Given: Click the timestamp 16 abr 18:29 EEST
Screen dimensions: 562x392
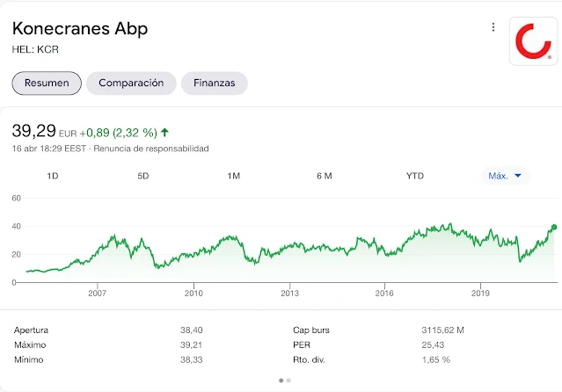Looking at the screenshot, I should tap(49, 149).
